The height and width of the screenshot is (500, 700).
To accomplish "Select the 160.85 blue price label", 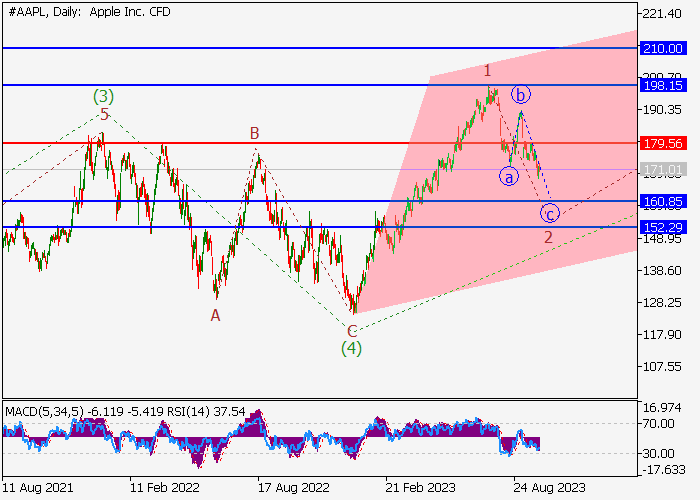I will point(663,201).
